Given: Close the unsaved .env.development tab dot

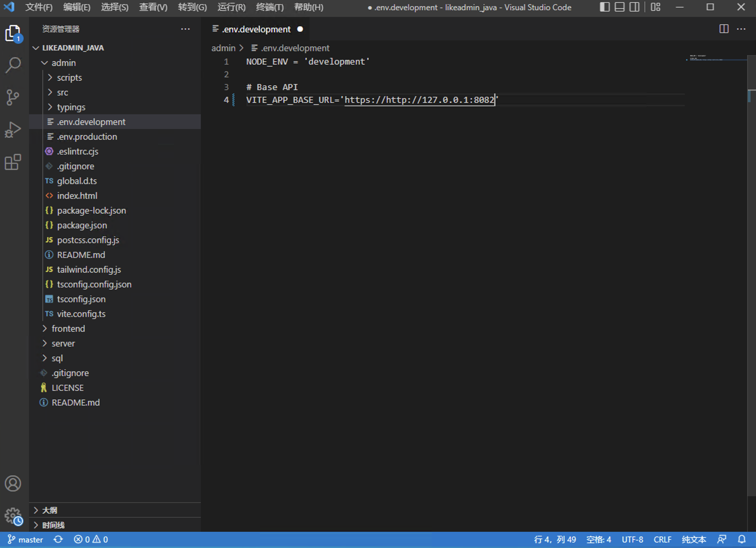Looking at the screenshot, I should click(x=300, y=29).
